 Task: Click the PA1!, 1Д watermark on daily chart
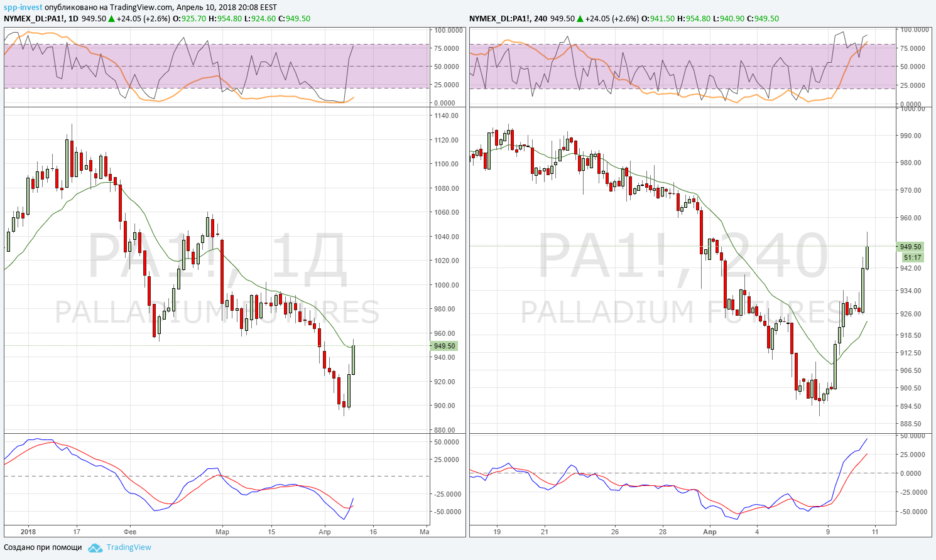click(217, 257)
